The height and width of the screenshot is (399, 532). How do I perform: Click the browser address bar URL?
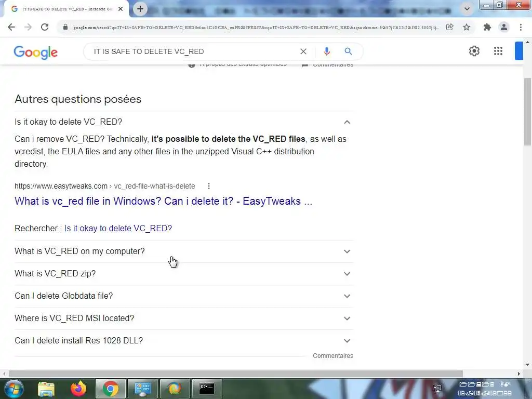[x=256, y=28]
